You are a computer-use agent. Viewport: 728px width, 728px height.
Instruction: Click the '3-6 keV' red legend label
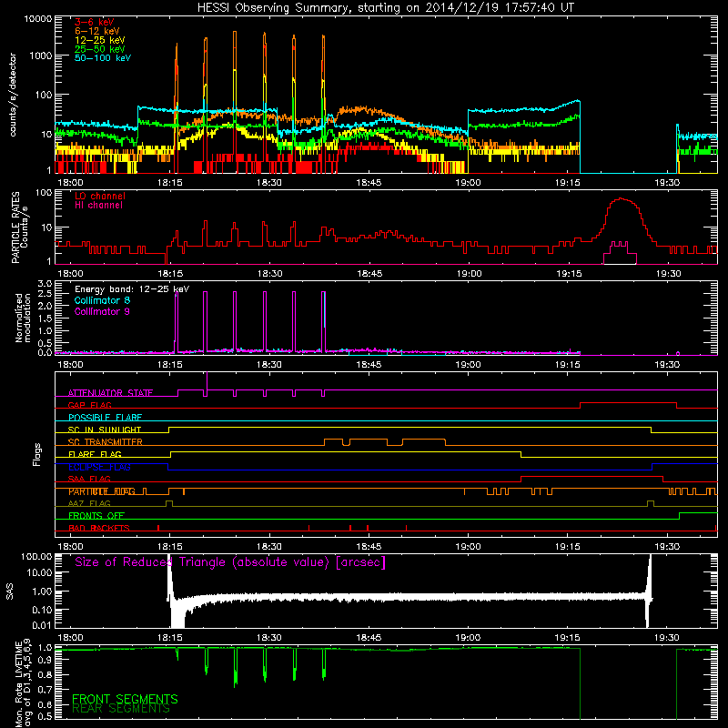point(95,22)
